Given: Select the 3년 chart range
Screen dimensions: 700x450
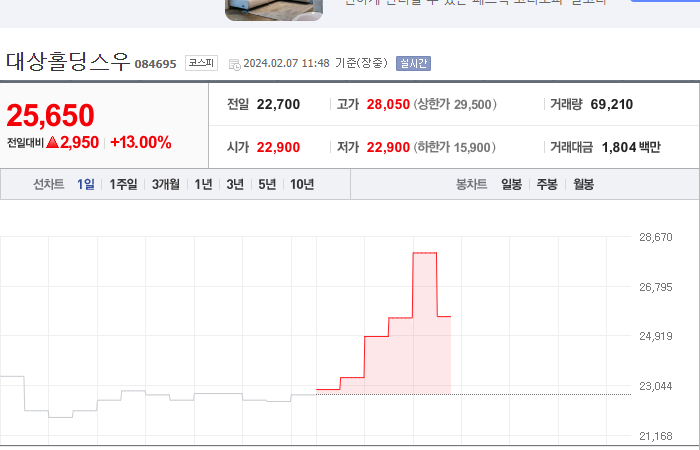Looking at the screenshot, I should pyautogui.click(x=235, y=184).
